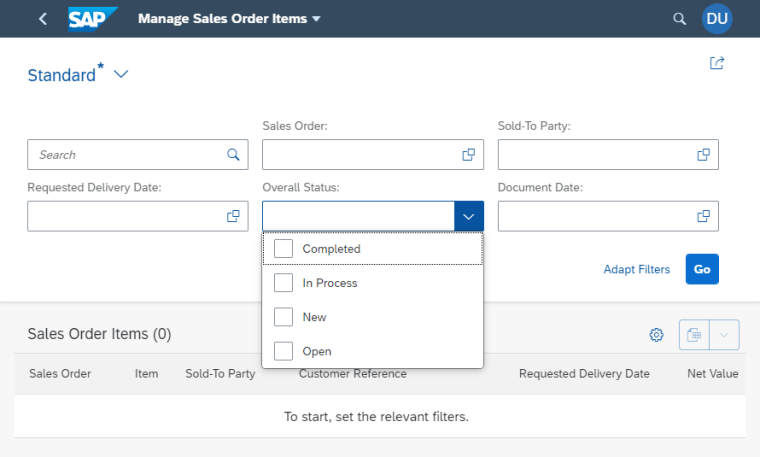Check the Completed status checkbox
This screenshot has height=457, width=760.
click(x=284, y=249)
